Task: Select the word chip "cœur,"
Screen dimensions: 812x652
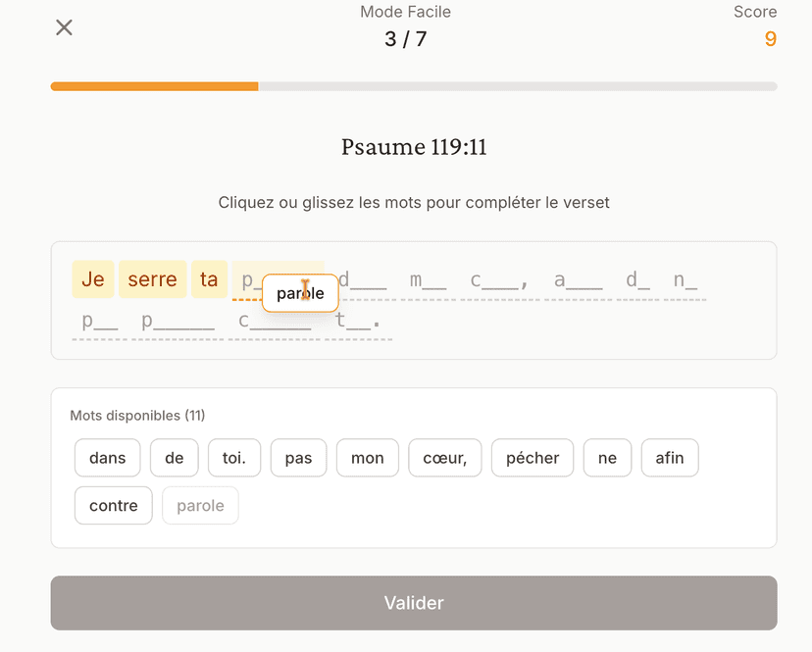Action: 444,457
